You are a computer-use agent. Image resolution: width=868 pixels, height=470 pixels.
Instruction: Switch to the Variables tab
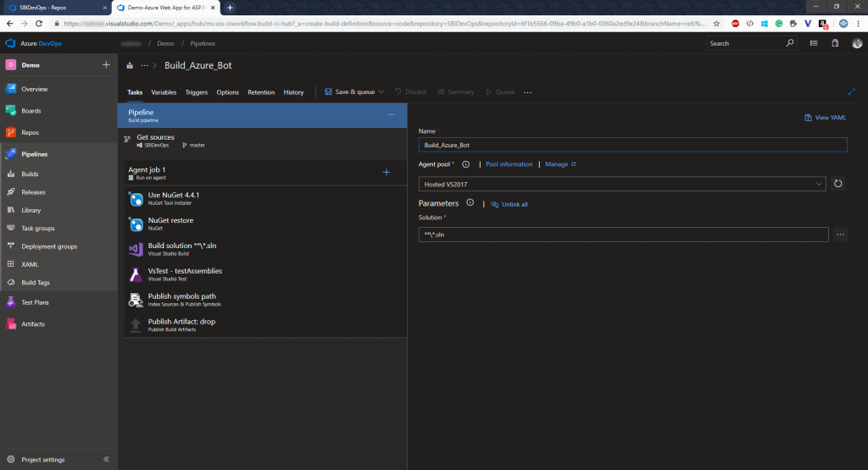(164, 92)
